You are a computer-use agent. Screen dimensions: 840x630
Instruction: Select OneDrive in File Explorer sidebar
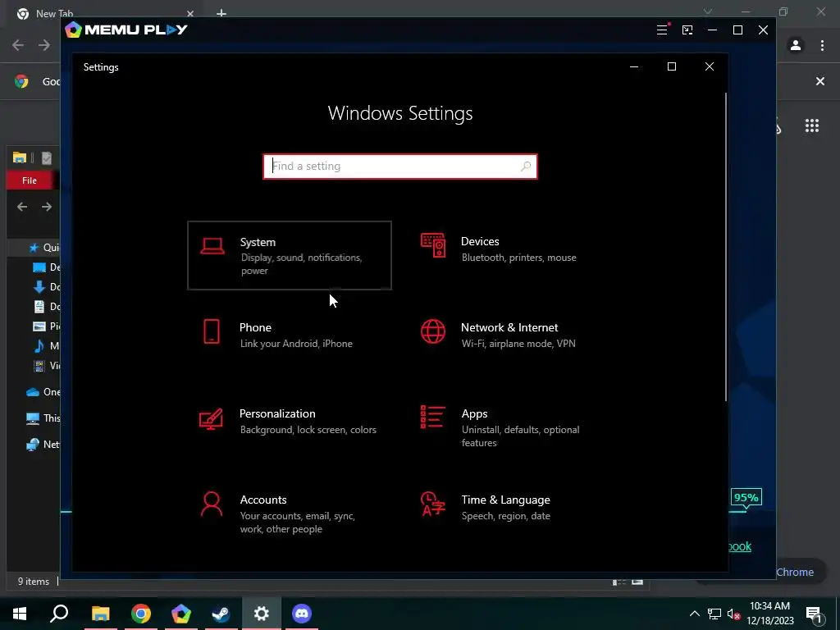43,391
